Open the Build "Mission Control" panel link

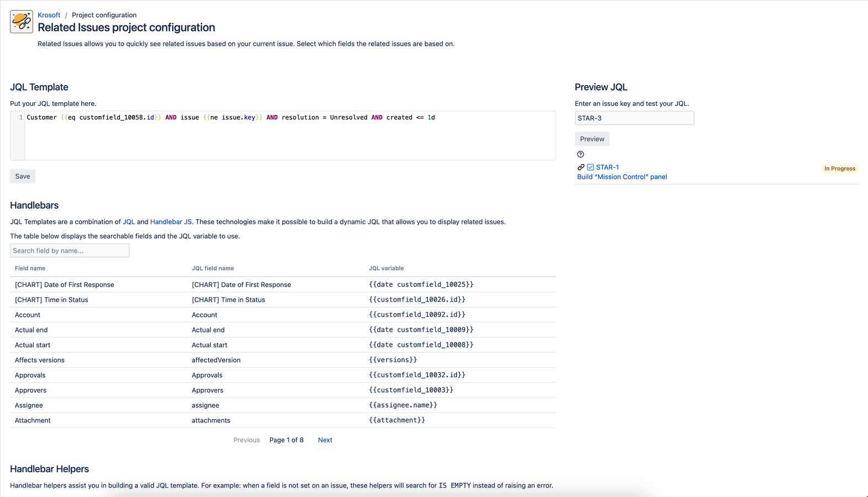622,177
